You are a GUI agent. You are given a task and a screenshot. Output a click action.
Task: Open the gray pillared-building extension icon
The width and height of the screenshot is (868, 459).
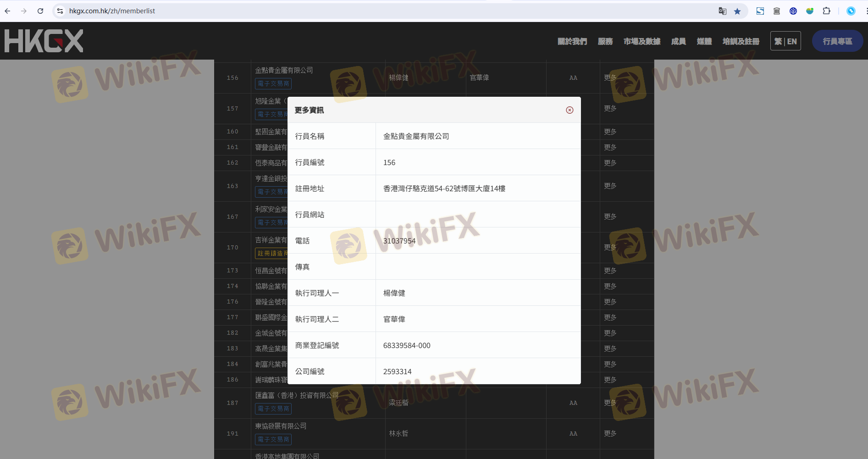pyautogui.click(x=777, y=11)
